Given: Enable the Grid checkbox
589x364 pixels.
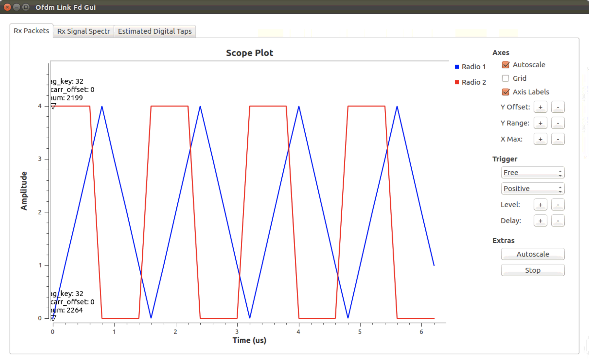Looking at the screenshot, I should tap(505, 78).
